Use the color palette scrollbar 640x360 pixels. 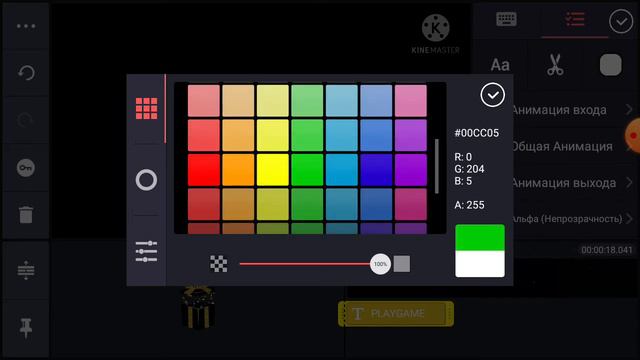click(436, 166)
